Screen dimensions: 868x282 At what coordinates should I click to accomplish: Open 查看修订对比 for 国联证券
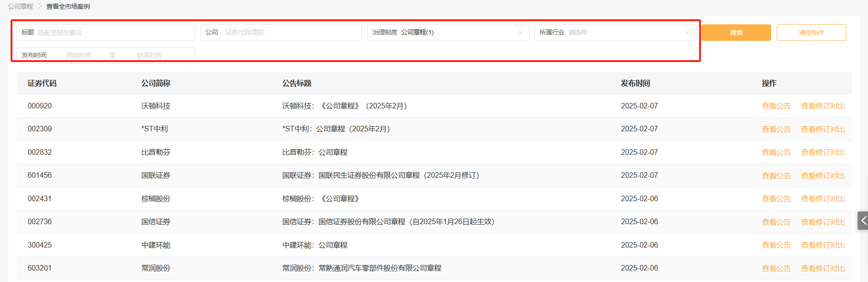pos(823,176)
